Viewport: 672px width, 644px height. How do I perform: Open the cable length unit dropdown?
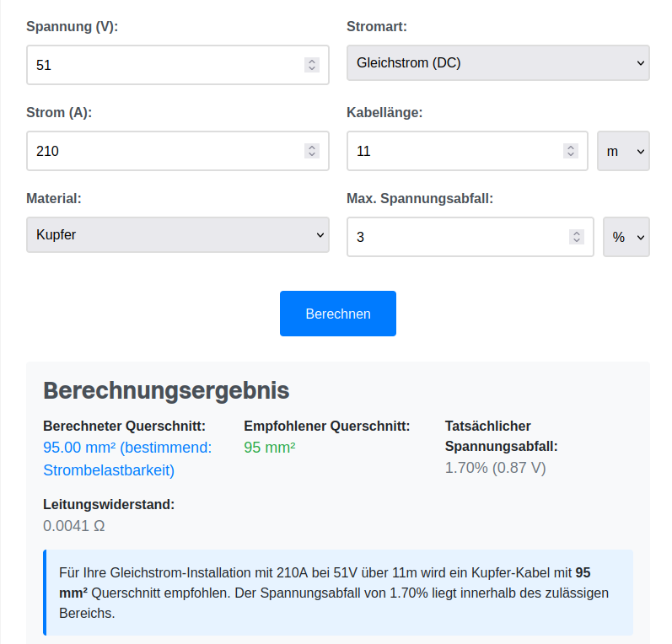(x=624, y=151)
